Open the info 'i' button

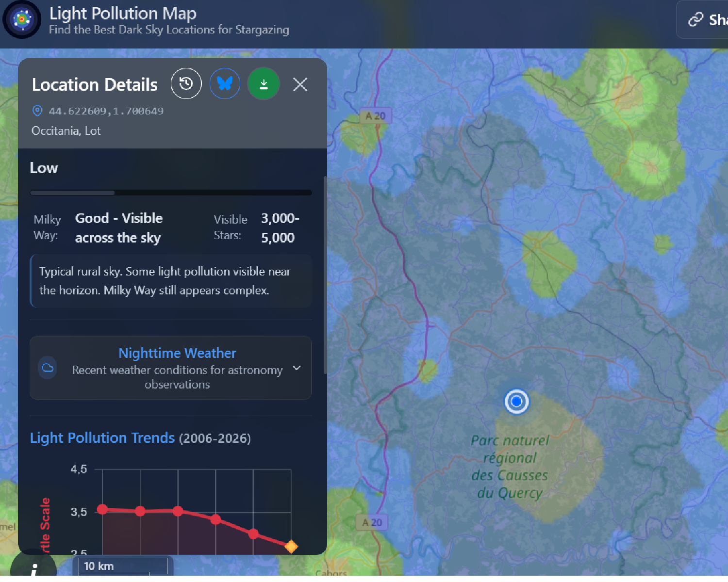pyautogui.click(x=33, y=567)
